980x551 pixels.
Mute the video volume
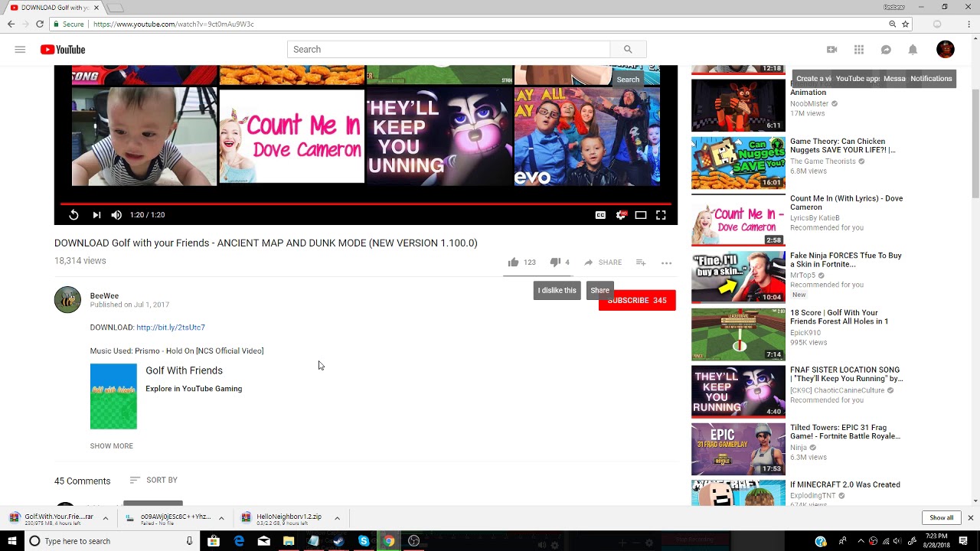(116, 215)
